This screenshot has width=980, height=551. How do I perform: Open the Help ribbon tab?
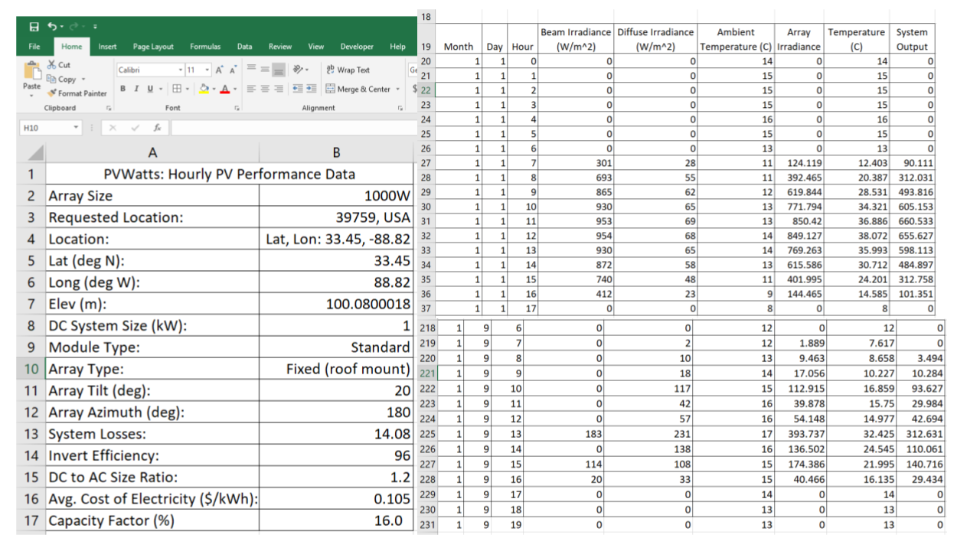(398, 47)
